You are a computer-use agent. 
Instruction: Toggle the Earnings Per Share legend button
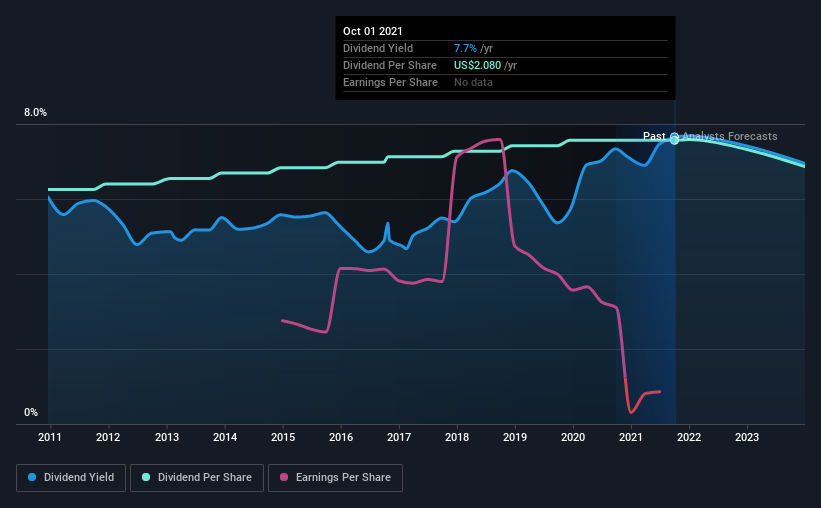337,478
